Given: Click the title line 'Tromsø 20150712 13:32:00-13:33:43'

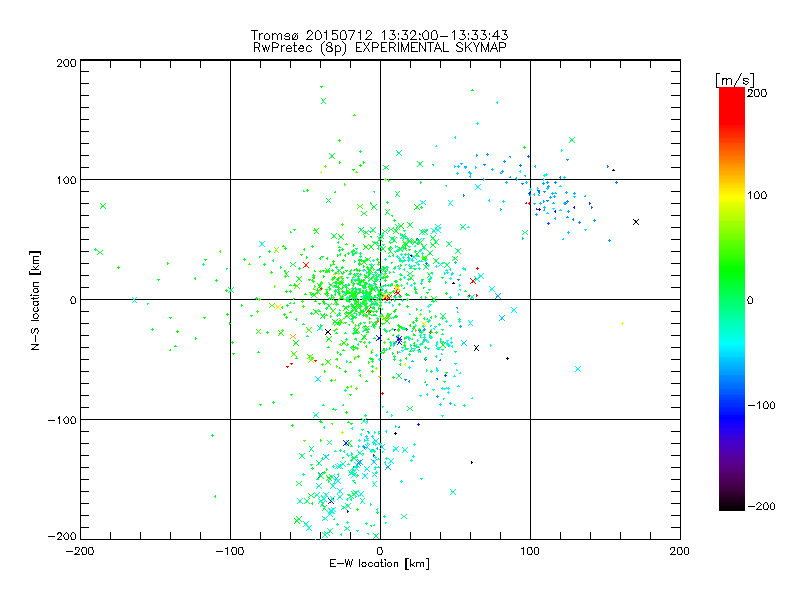Looking at the screenshot, I should click(379, 35).
